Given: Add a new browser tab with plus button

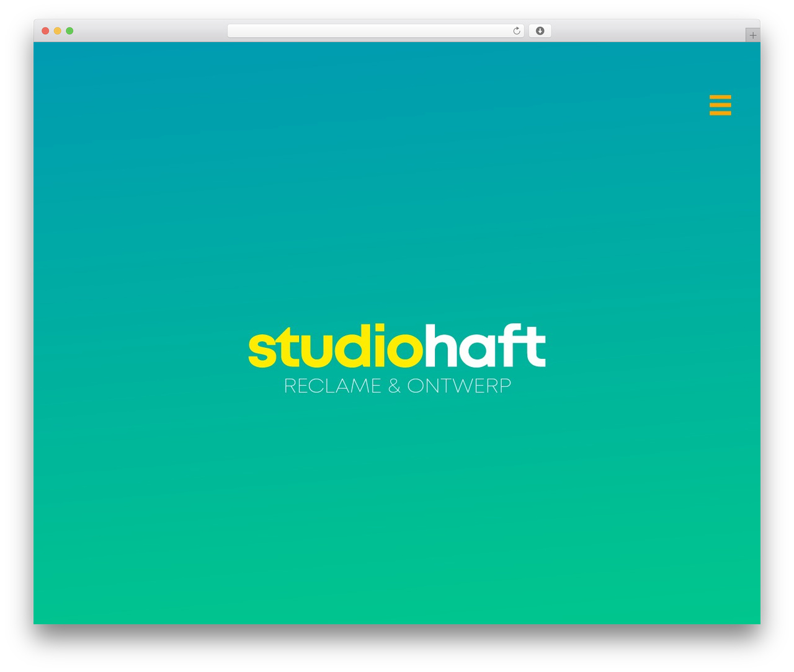Looking at the screenshot, I should pyautogui.click(x=752, y=35).
